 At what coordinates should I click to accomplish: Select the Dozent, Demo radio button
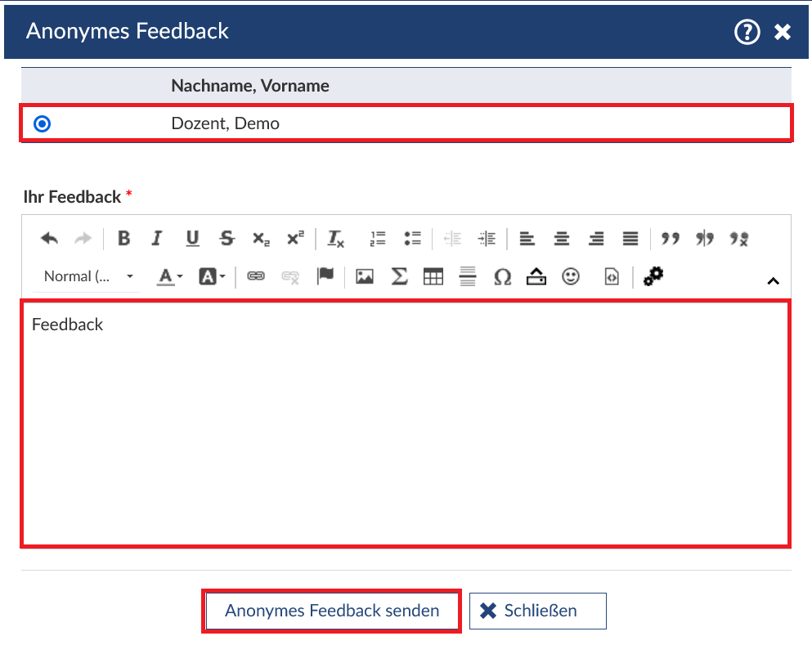[43, 124]
